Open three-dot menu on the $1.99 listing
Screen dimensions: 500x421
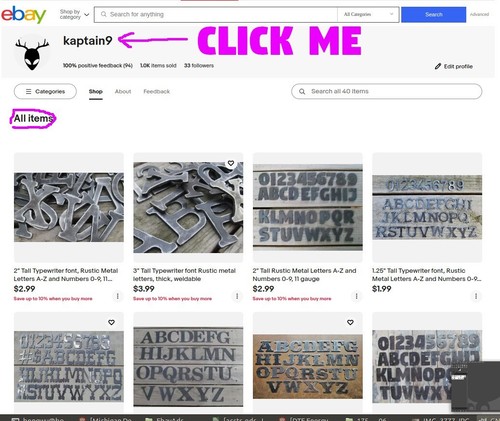click(476, 296)
